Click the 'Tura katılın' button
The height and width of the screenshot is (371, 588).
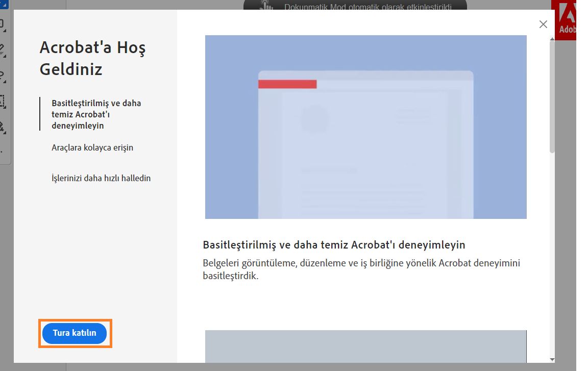[75, 333]
